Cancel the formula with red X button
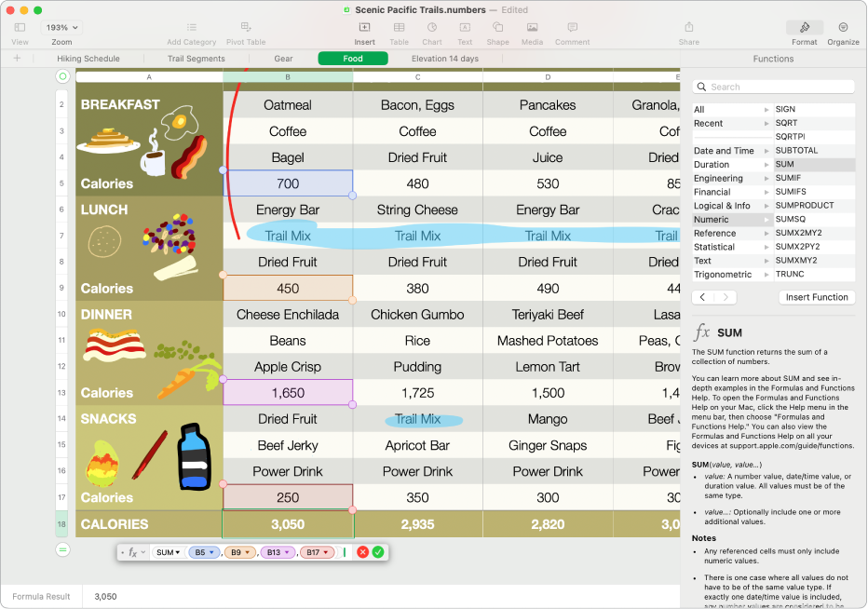Viewport: 868px width, 609px height. (362, 552)
